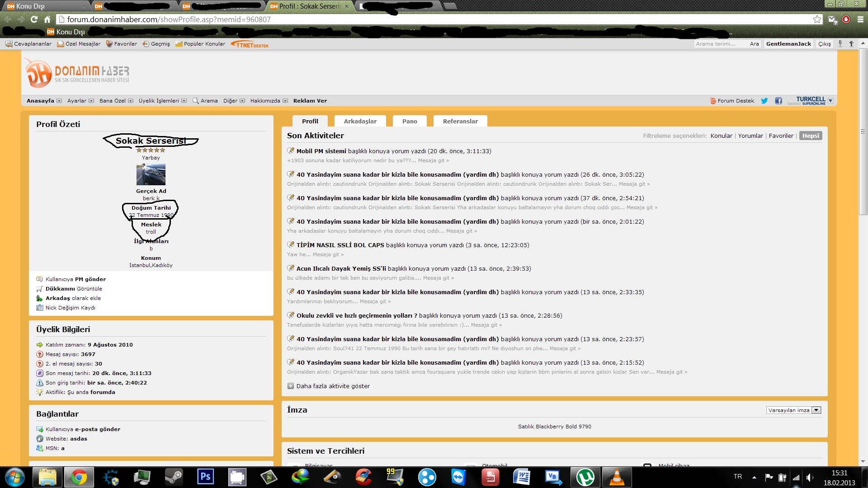868x488 pixels.
Task: Click Çıkış to log out
Action: 824,44
